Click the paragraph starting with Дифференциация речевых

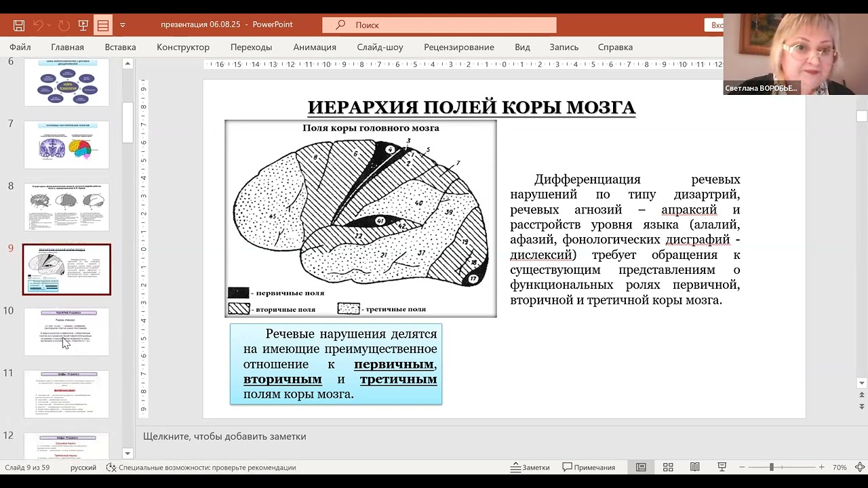625,240
